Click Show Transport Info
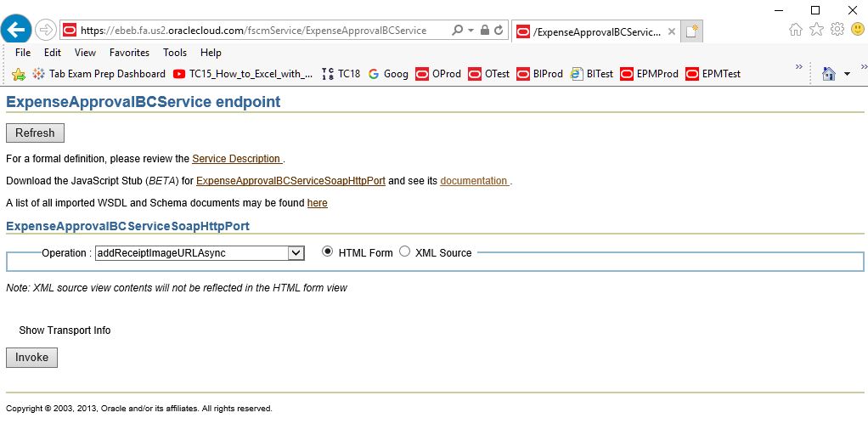868x435 pixels. (x=65, y=330)
